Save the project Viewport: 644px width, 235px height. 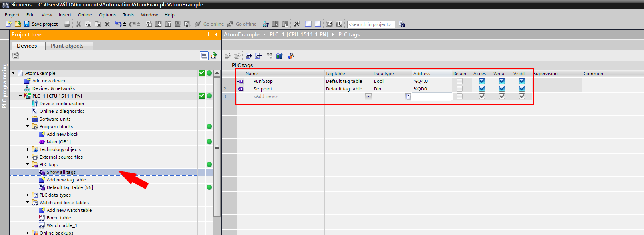[40, 24]
